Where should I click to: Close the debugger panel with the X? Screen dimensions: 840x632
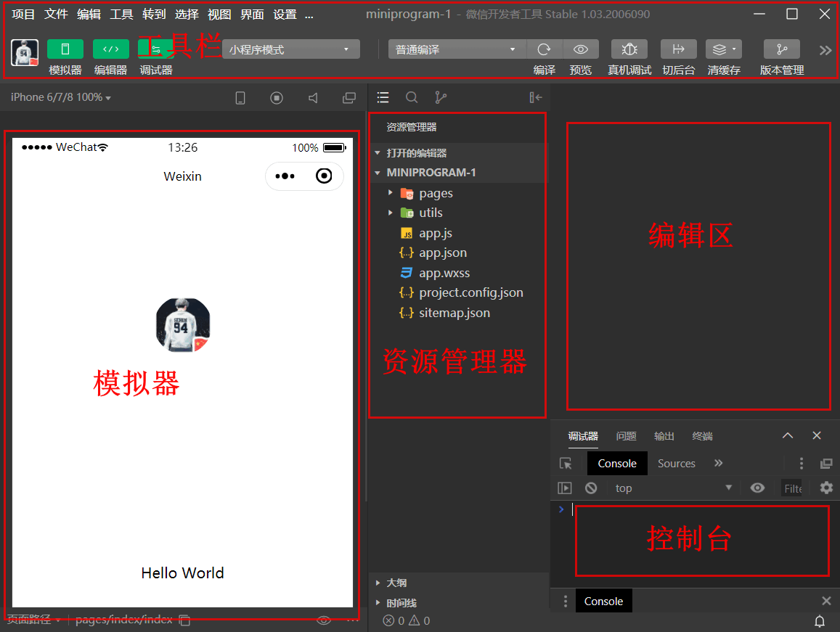click(x=817, y=435)
